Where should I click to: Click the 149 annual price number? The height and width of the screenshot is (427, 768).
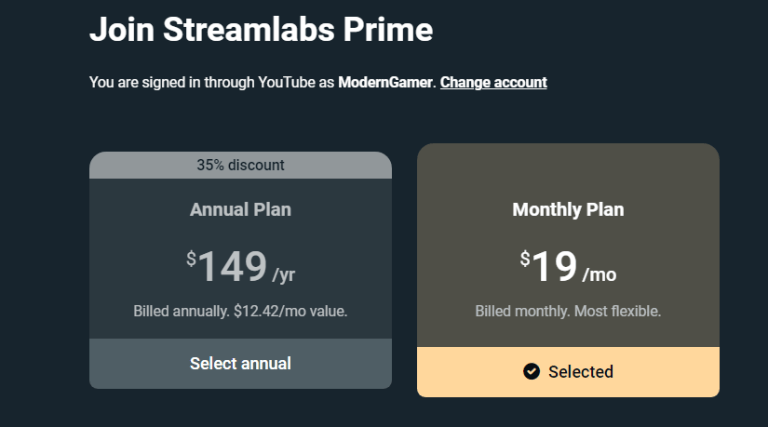(232, 267)
